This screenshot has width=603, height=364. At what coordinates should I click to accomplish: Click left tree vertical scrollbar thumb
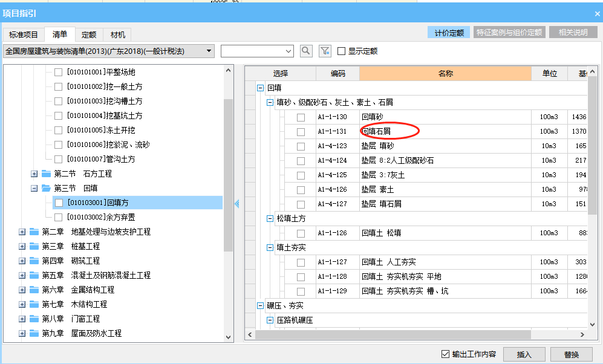(x=228, y=175)
